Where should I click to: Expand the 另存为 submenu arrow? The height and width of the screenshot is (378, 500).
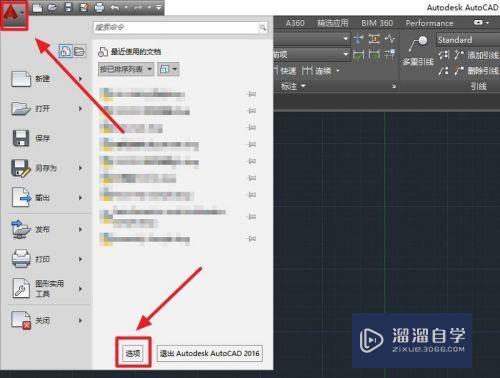pyautogui.click(x=80, y=168)
